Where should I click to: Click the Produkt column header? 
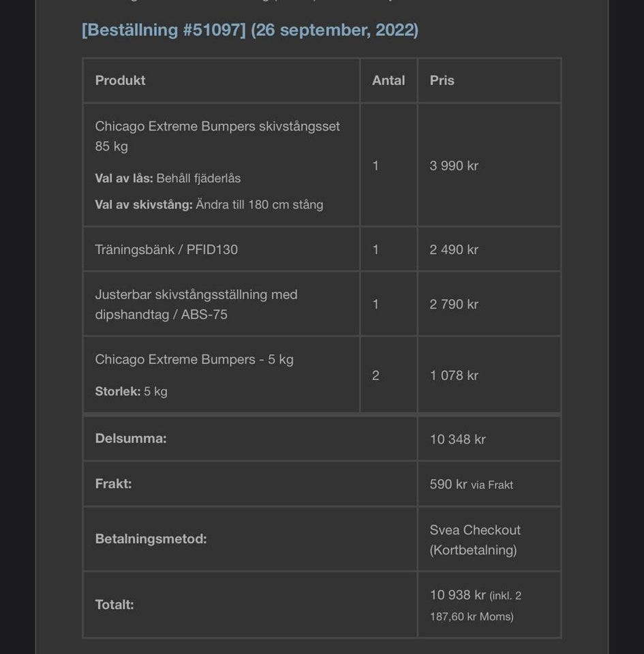[x=121, y=80]
